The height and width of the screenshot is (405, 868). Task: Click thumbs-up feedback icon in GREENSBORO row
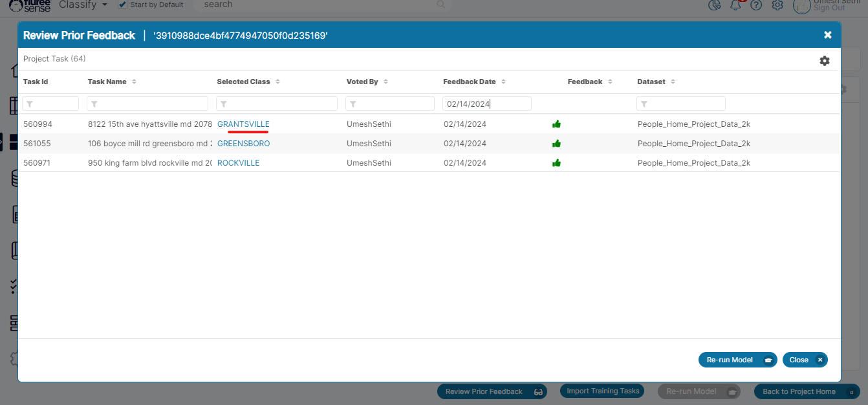(556, 144)
